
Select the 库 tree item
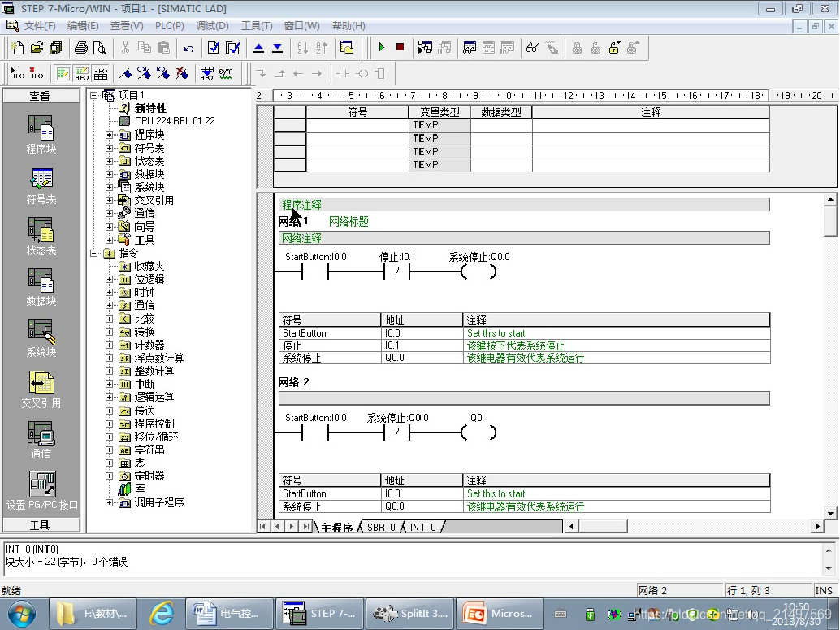click(139, 489)
